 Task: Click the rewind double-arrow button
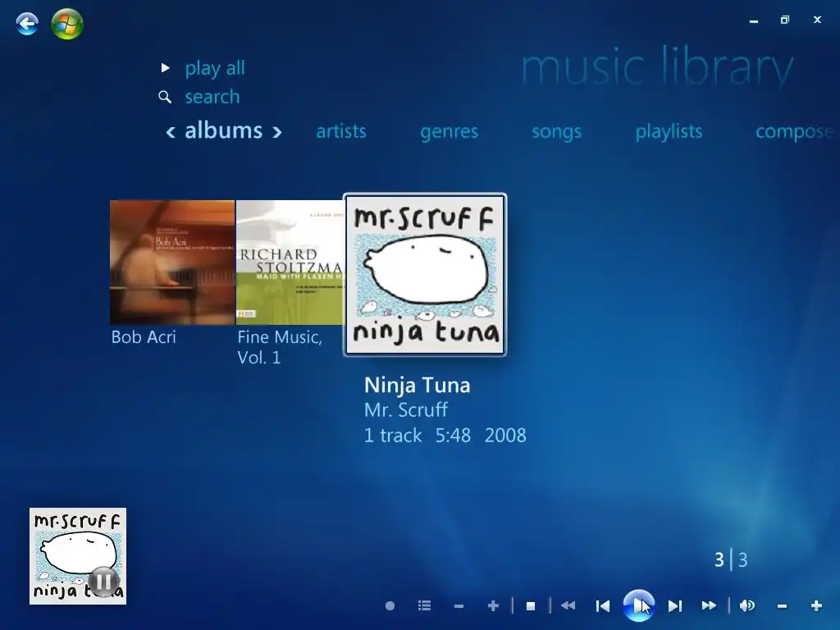point(568,605)
